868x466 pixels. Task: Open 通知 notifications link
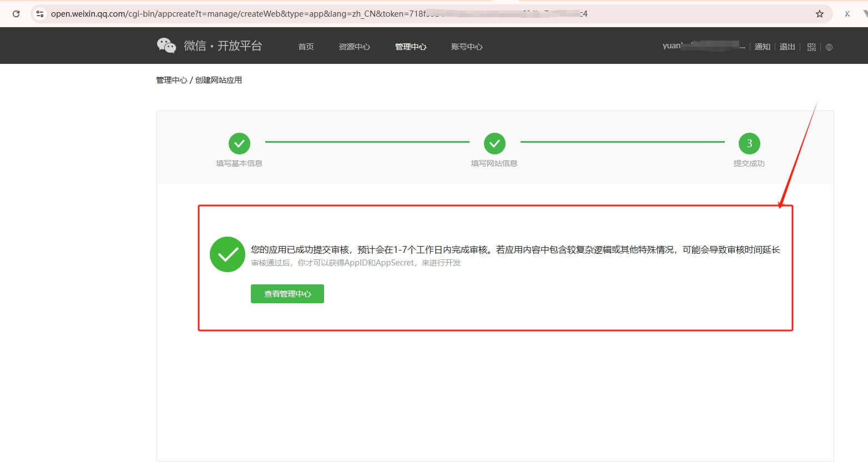(x=762, y=47)
